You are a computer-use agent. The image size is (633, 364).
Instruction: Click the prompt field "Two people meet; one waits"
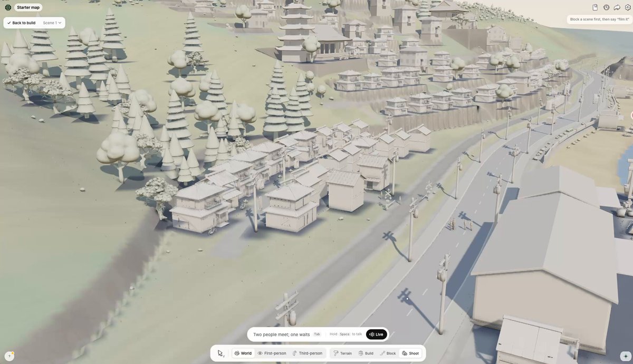pyautogui.click(x=281, y=334)
